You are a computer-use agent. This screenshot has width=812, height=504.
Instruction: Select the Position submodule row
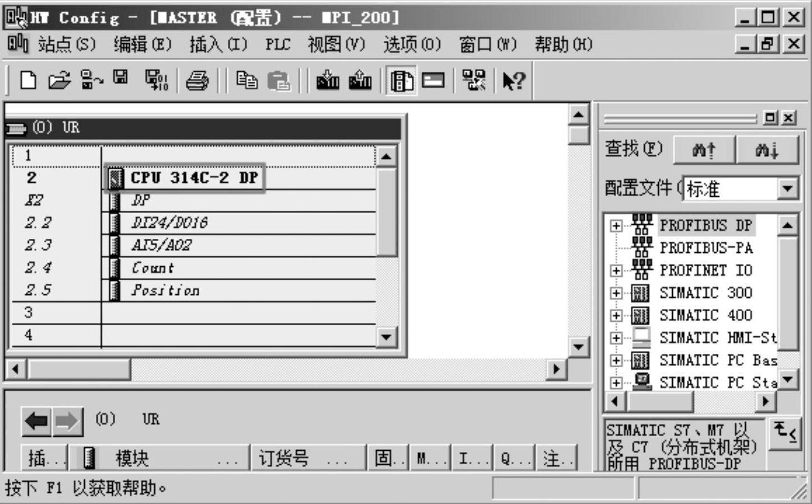click(194, 290)
